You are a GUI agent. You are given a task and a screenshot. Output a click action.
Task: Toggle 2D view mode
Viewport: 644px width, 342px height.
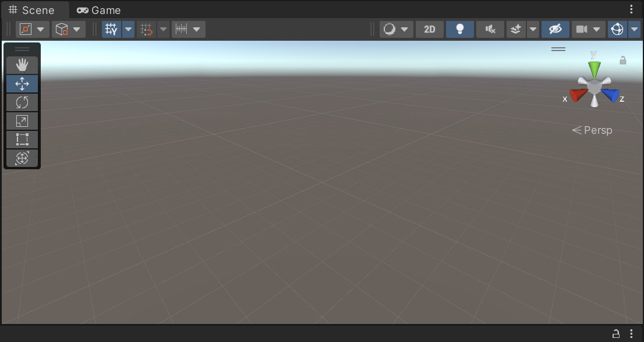coord(430,29)
